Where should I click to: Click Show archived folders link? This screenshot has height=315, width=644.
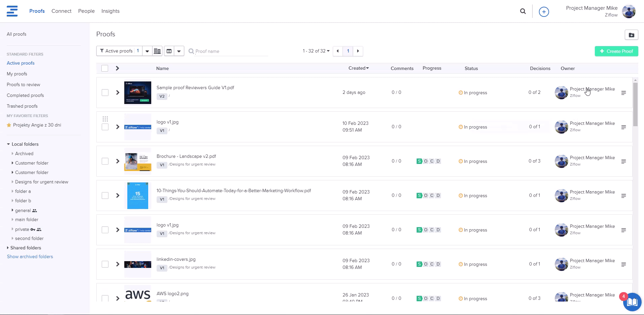(x=30, y=256)
